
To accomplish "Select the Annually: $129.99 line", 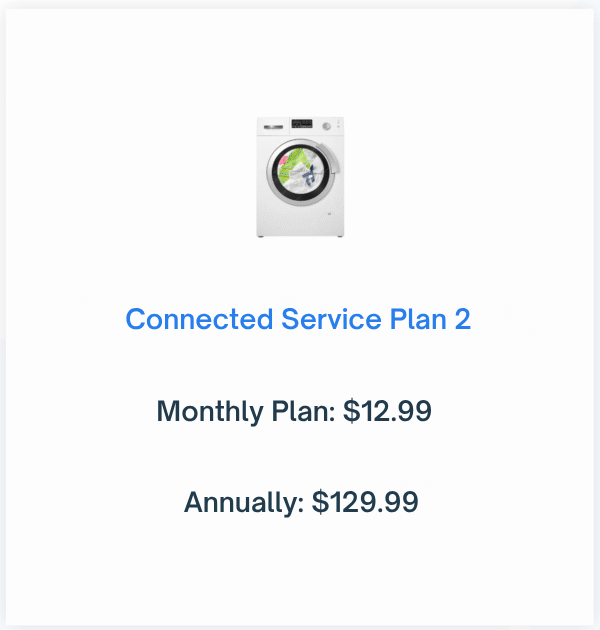I will pyautogui.click(x=301, y=502).
